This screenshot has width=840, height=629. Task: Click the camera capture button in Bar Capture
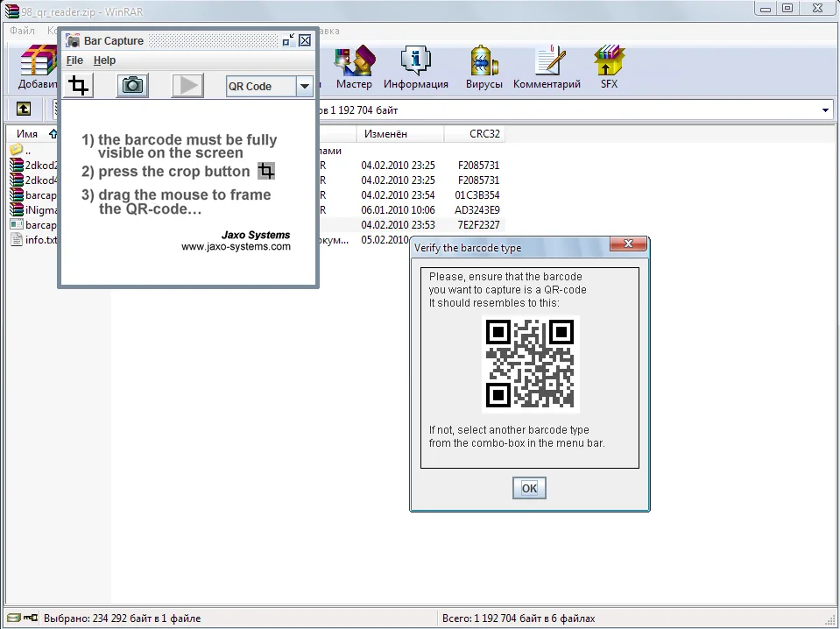click(x=132, y=86)
